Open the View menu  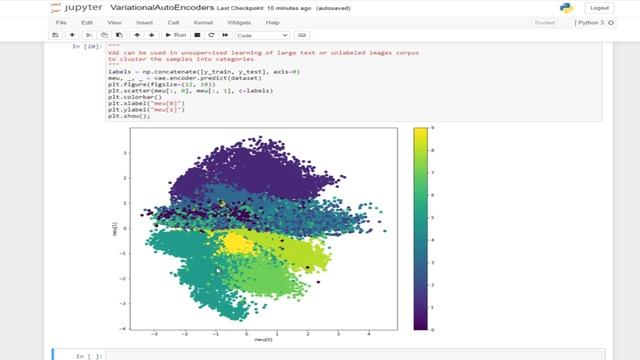point(114,22)
